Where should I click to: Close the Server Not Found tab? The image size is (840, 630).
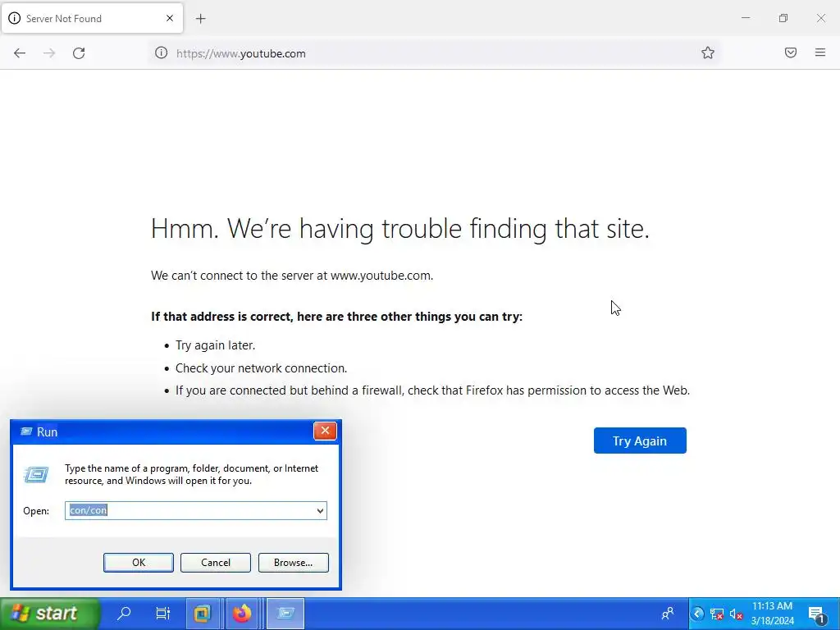point(170,18)
